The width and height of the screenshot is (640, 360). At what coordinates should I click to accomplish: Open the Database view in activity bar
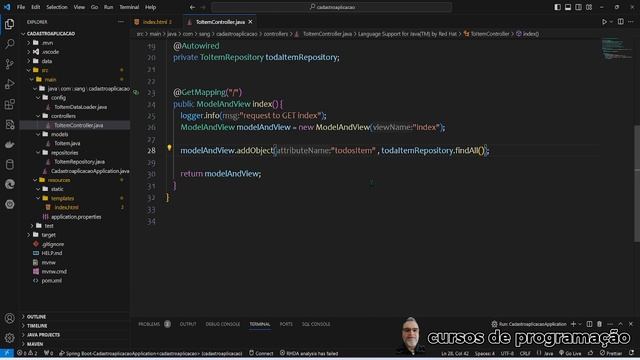click(9, 164)
